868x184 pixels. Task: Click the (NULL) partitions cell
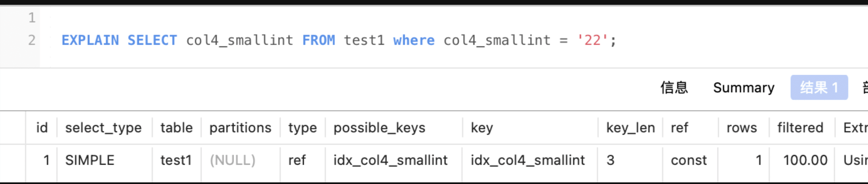point(232,160)
